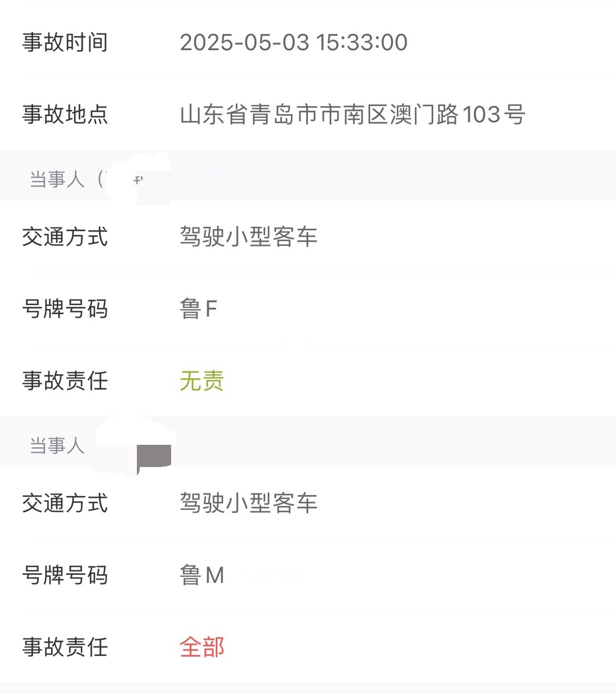Select the second 号牌号码 label
The width and height of the screenshot is (616, 694).
65,575
